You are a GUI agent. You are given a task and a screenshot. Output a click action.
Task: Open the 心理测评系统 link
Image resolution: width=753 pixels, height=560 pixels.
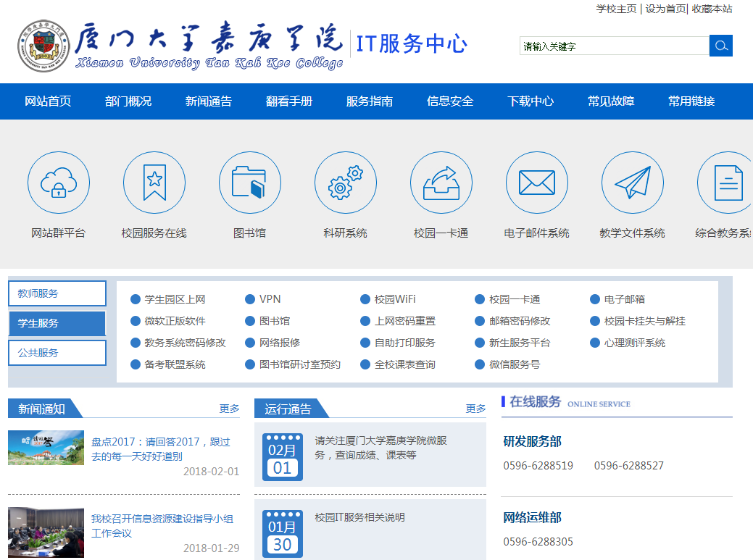[x=635, y=343]
